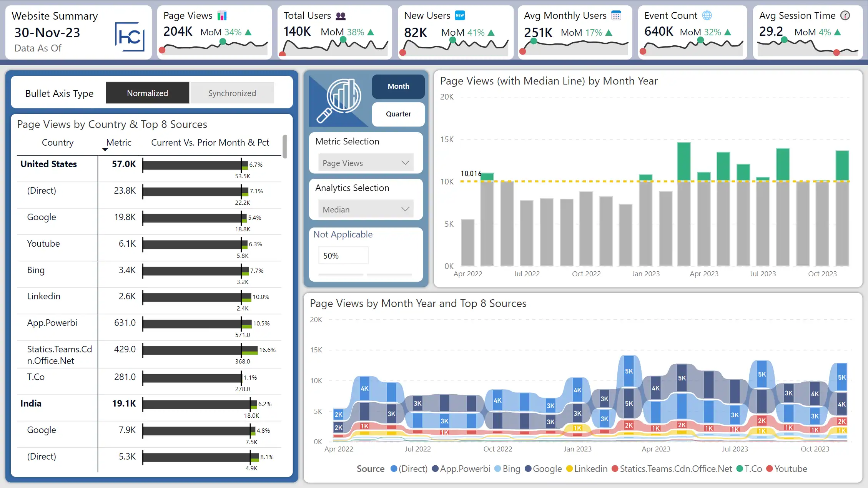Viewport: 868px width, 488px height.
Task: Click the 50% percentile input field
Action: 343,256
